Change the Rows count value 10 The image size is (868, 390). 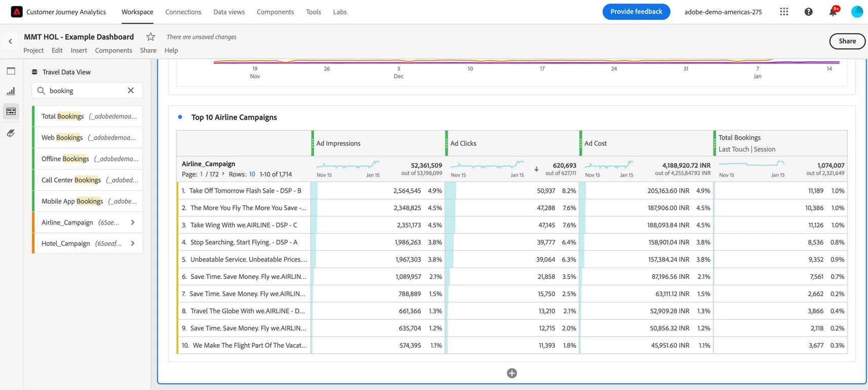(252, 174)
